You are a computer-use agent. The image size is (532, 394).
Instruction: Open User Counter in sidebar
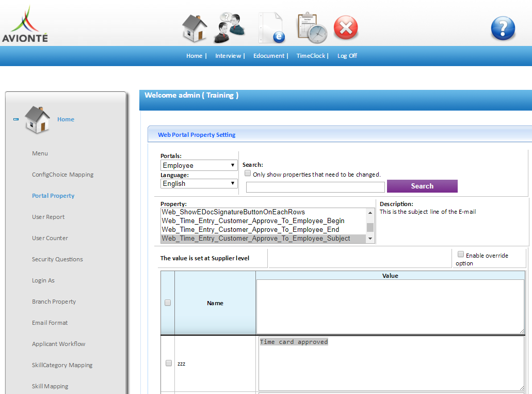click(x=50, y=238)
